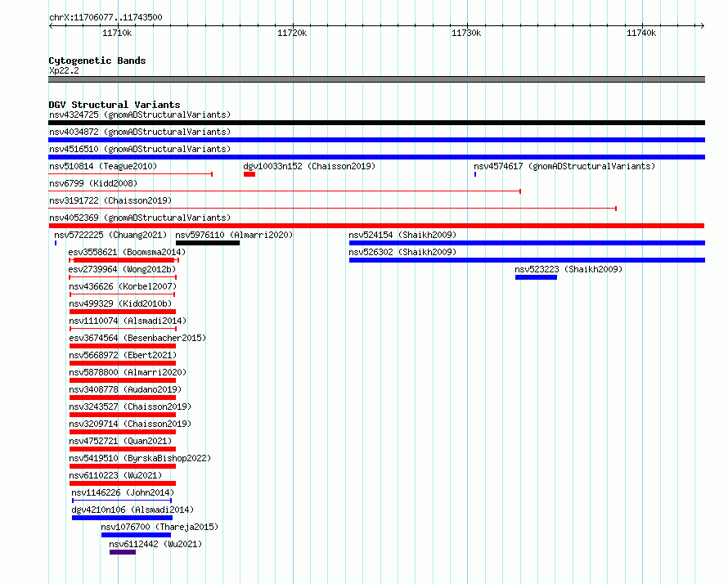The image size is (728, 584).
Task: Click nsv524154 (Shaikh2009) label
Action: click(x=402, y=235)
